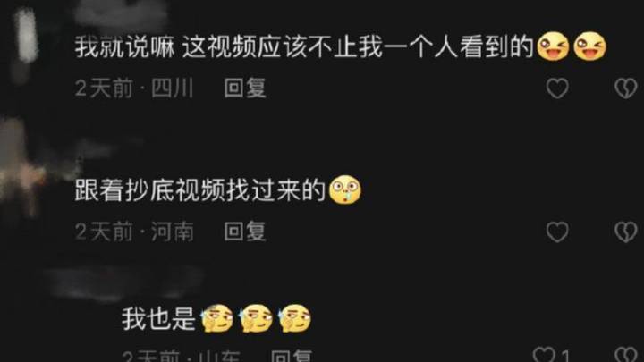644x362 pixels.
Task: Tap broken-heart icon on the 河南 comment
Action: pyautogui.click(x=625, y=232)
